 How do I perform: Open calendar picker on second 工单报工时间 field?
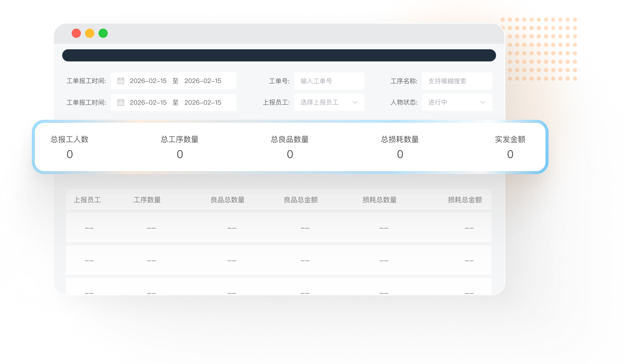click(121, 102)
